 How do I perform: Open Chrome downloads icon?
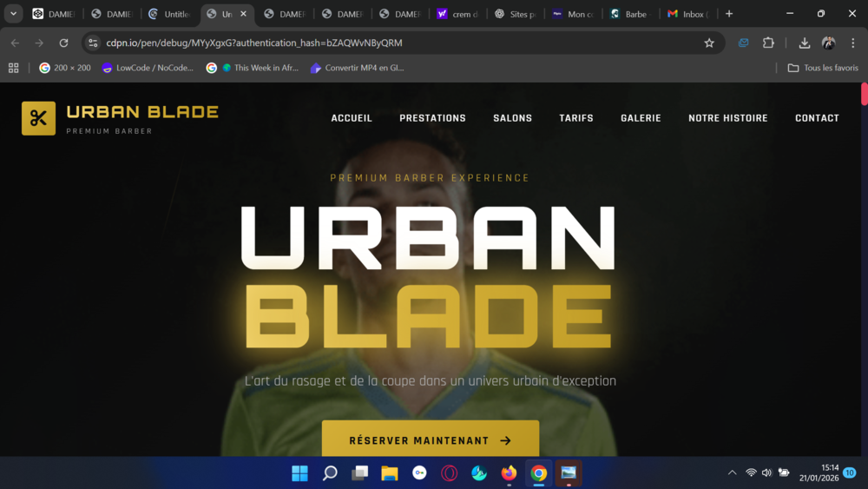pos(804,43)
